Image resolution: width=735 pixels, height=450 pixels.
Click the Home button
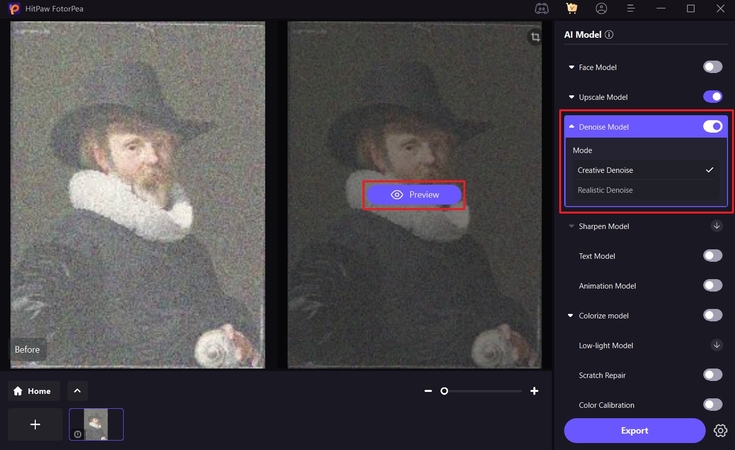(x=34, y=391)
